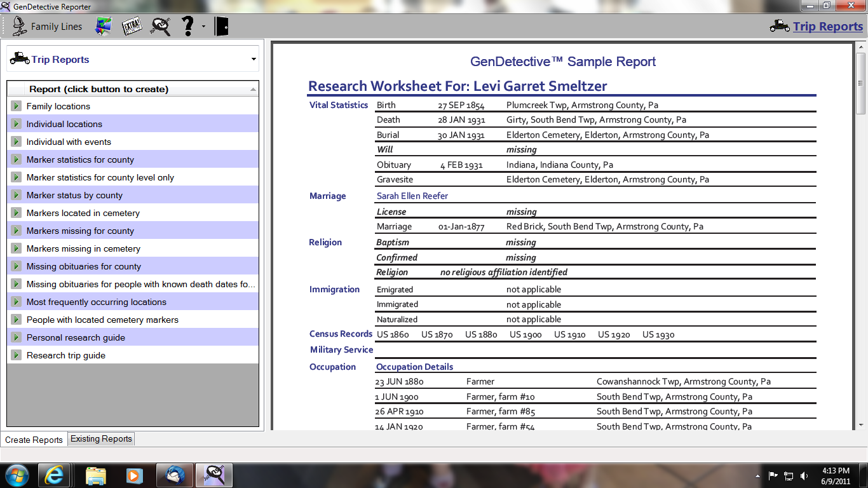Open the network tray icon
Screen dimensions: 868x488
tap(789, 475)
